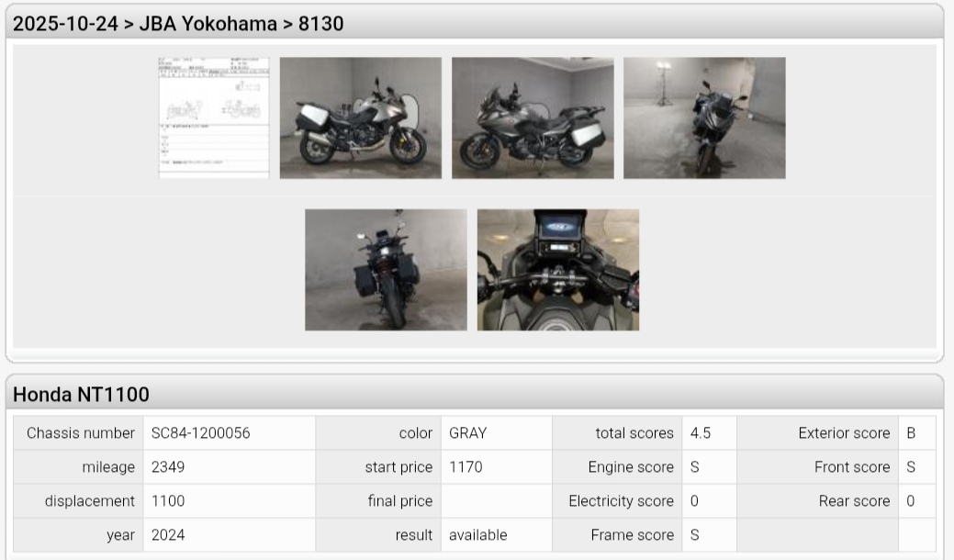Viewport: 954px width, 560px height.
Task: Click the Honda NT1100 title
Action: coord(81,395)
